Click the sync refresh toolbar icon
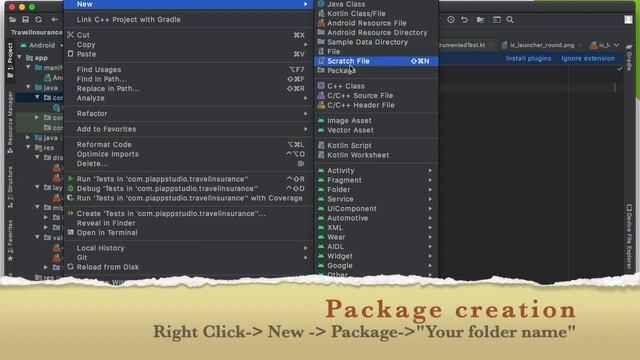 coord(38,20)
